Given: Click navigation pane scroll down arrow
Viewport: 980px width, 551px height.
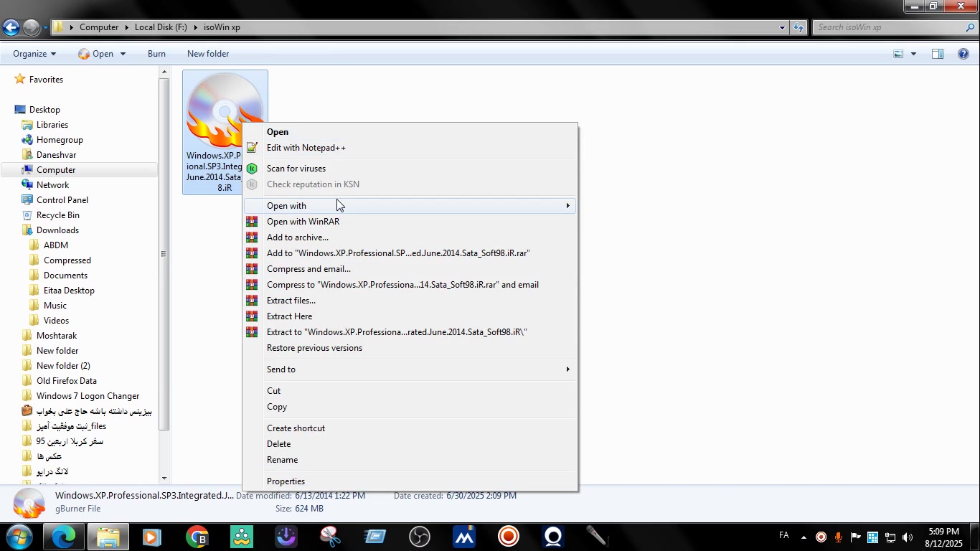Looking at the screenshot, I should 164,479.
